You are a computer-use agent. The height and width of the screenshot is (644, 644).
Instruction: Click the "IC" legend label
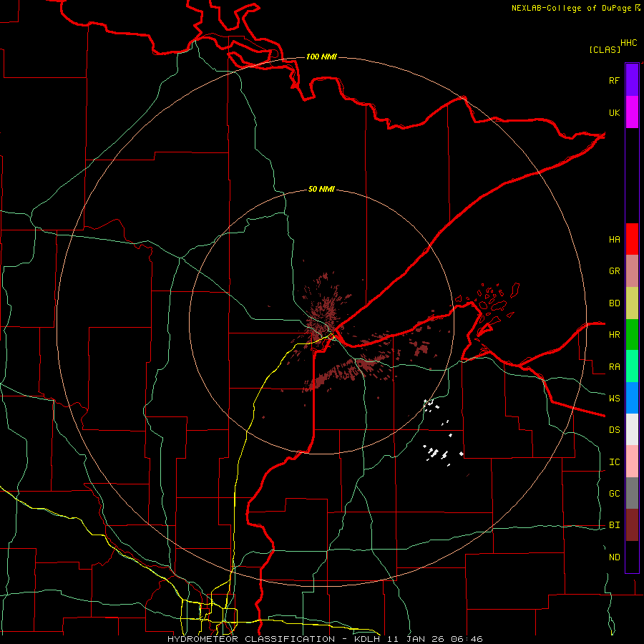click(x=614, y=462)
